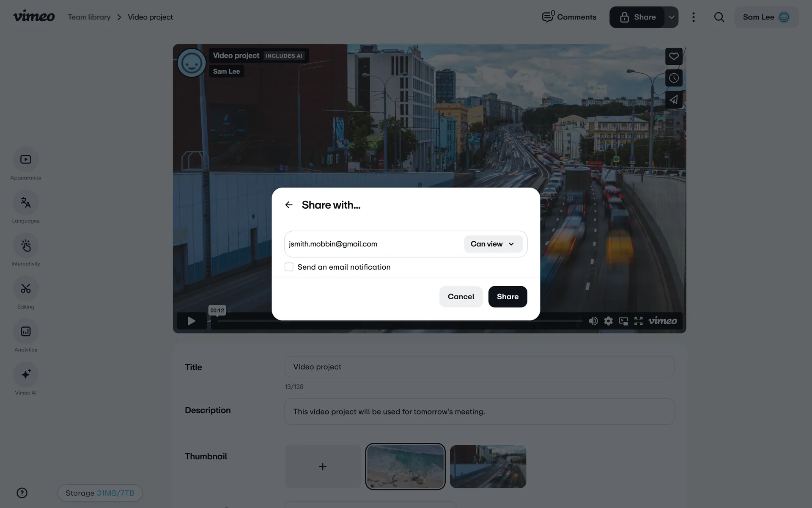Click the paper plane share icon
Image resolution: width=812 pixels, height=508 pixels.
coord(674,100)
